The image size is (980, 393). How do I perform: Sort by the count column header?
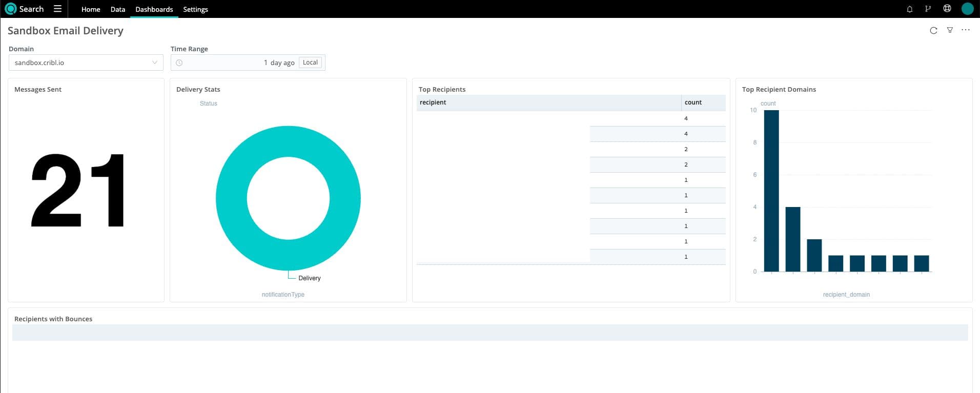coord(693,102)
